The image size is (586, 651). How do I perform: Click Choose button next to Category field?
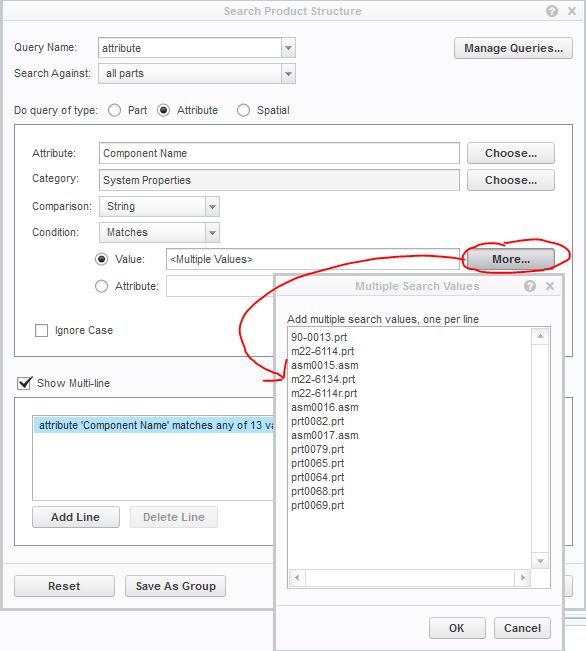coord(511,180)
